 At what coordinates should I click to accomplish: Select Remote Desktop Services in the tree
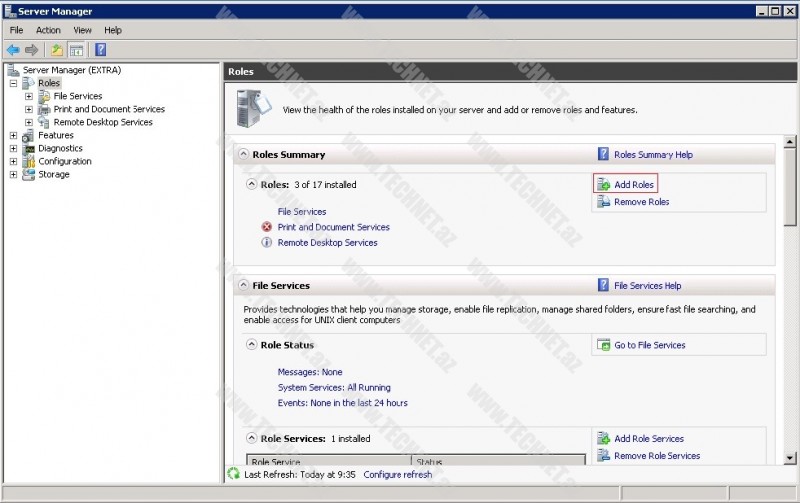[103, 122]
